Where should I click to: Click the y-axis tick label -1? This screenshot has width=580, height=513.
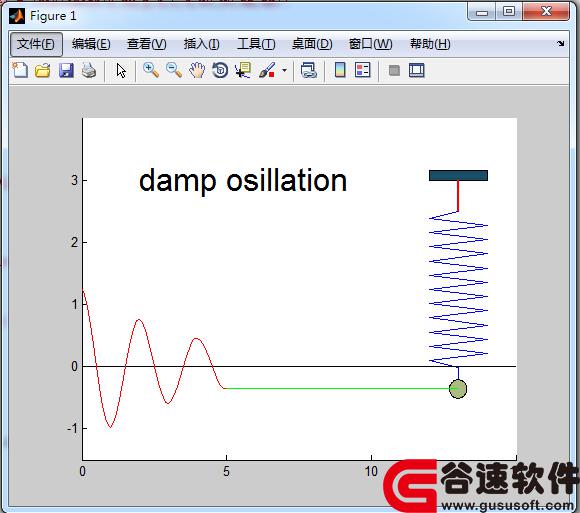[x=72, y=428]
